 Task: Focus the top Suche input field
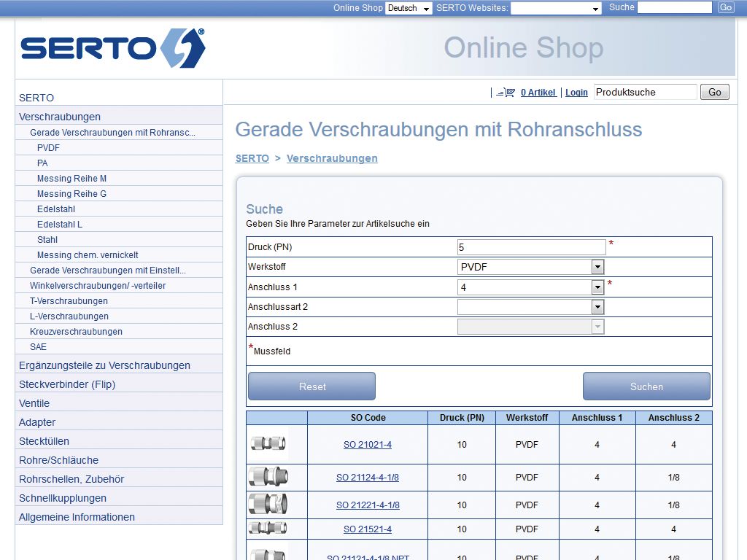click(x=675, y=7)
